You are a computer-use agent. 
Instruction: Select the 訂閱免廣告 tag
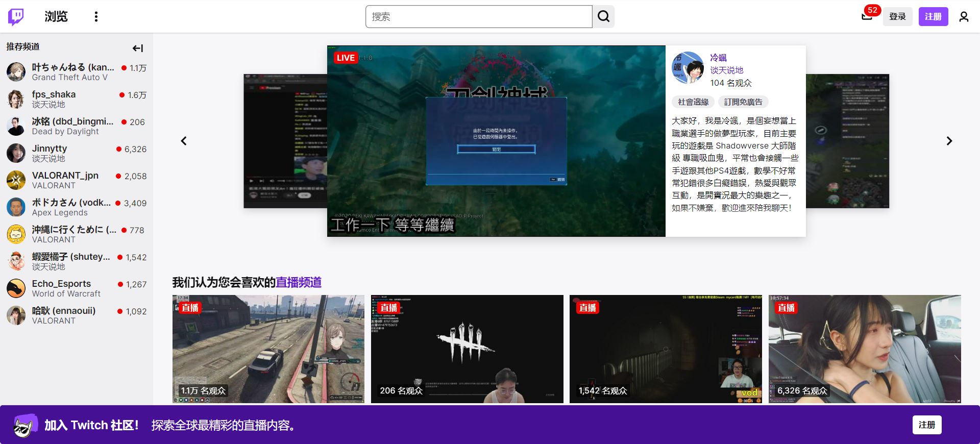743,102
